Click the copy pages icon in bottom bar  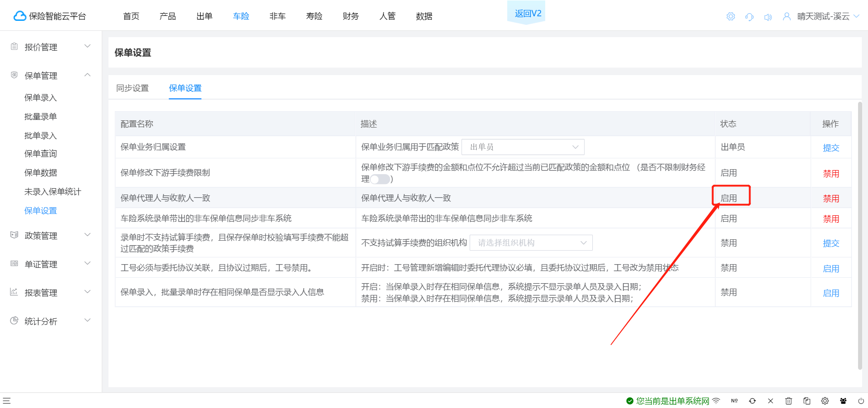(807, 401)
